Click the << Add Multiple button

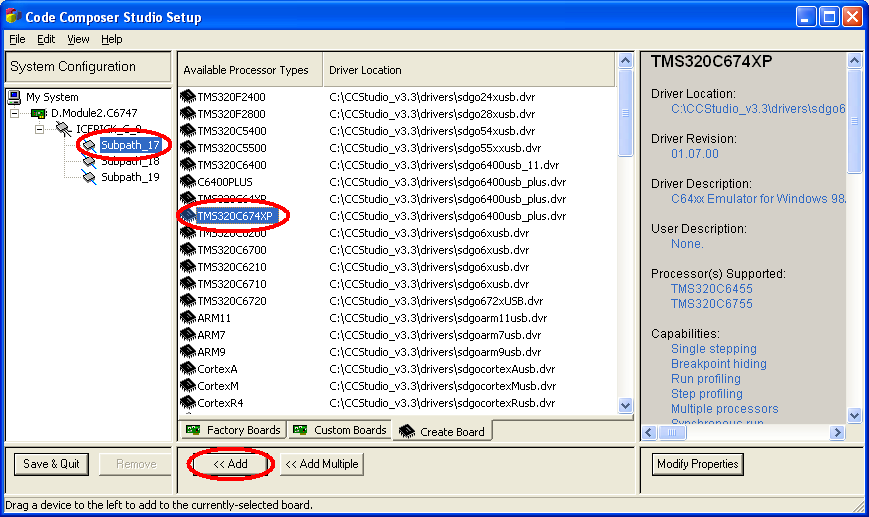tap(322, 464)
